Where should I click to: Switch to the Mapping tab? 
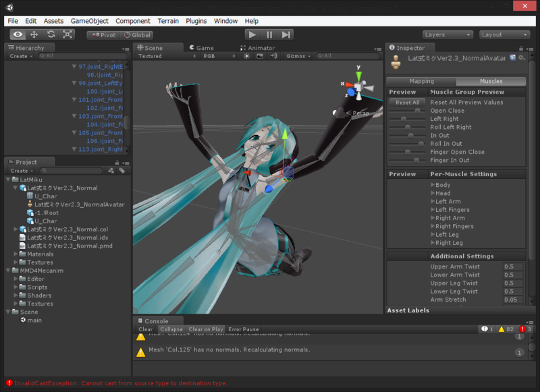tap(421, 81)
